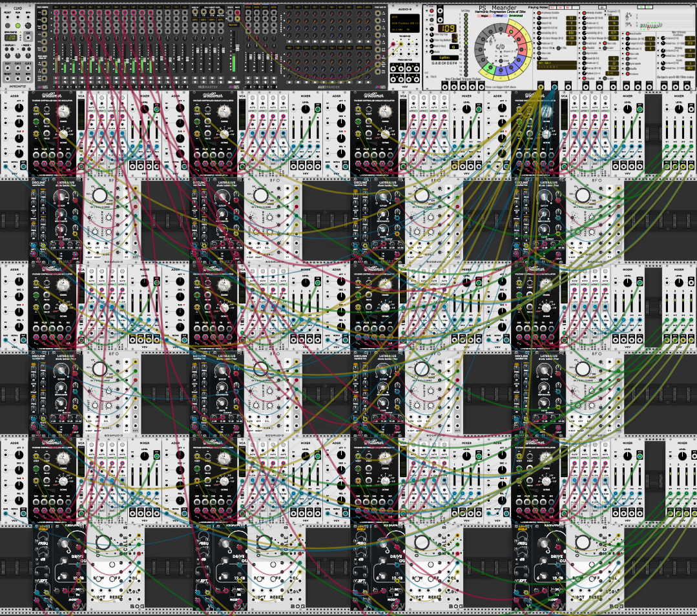697x616 pixels.
Task: Click MixMaster GRP1 group fader handle
Action: 198,50
